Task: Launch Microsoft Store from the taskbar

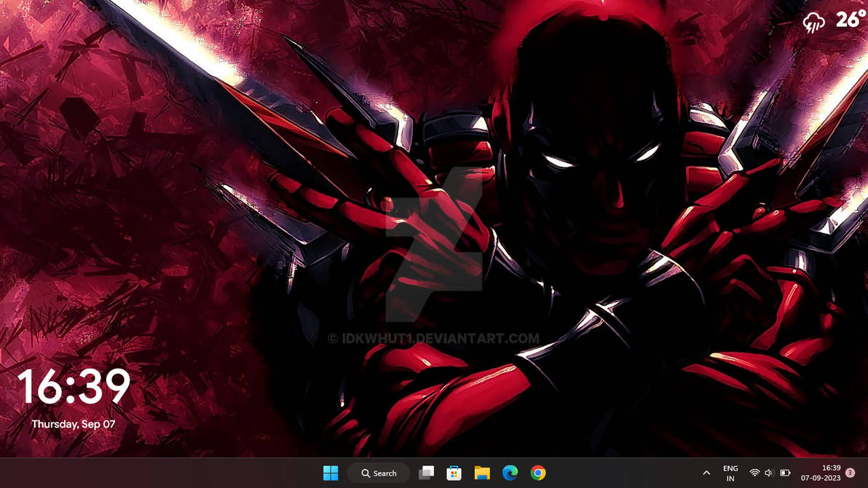Action: click(454, 473)
